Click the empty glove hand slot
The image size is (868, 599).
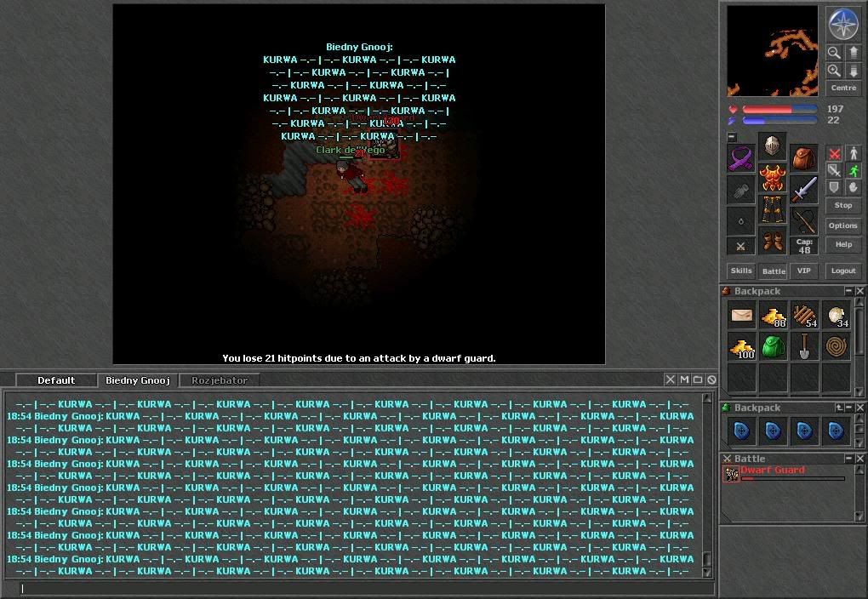coord(740,190)
